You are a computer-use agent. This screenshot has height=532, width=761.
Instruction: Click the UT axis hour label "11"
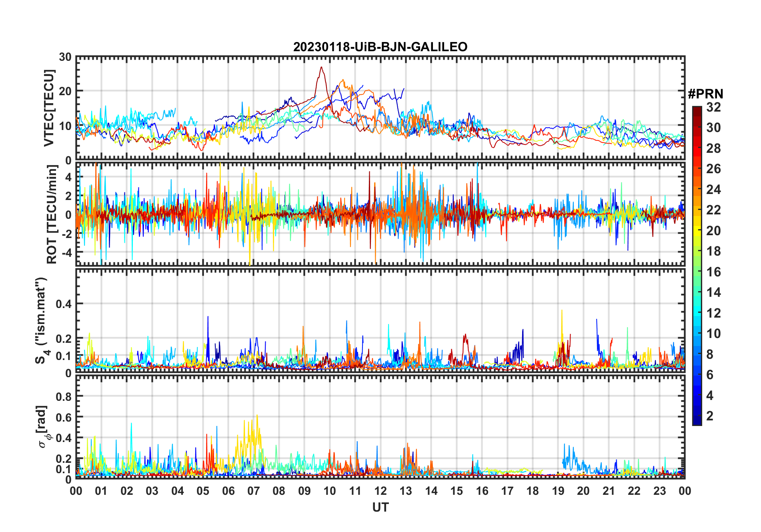coord(355,491)
